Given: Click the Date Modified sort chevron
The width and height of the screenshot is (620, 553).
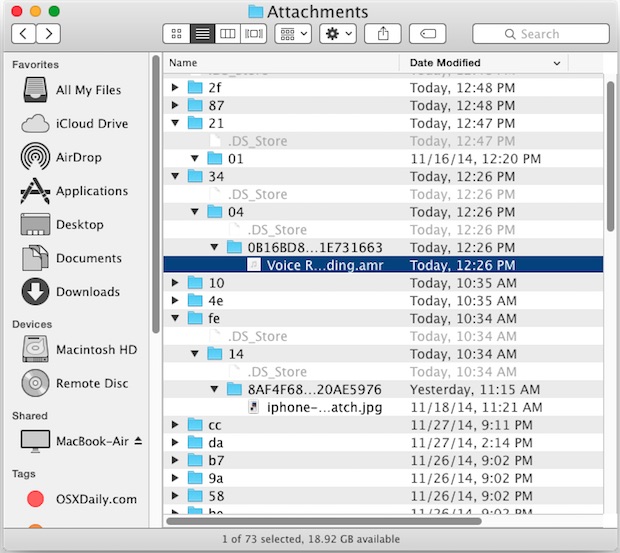Looking at the screenshot, I should click(x=557, y=63).
